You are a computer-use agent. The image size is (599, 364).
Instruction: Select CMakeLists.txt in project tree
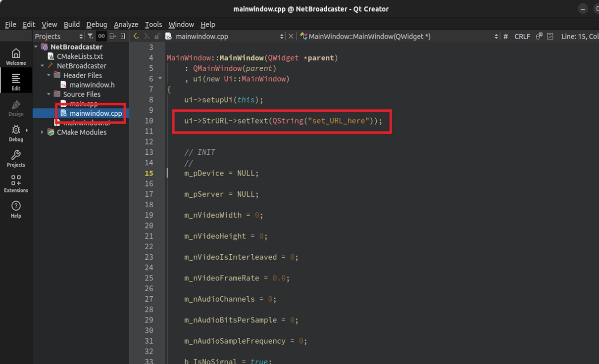80,56
